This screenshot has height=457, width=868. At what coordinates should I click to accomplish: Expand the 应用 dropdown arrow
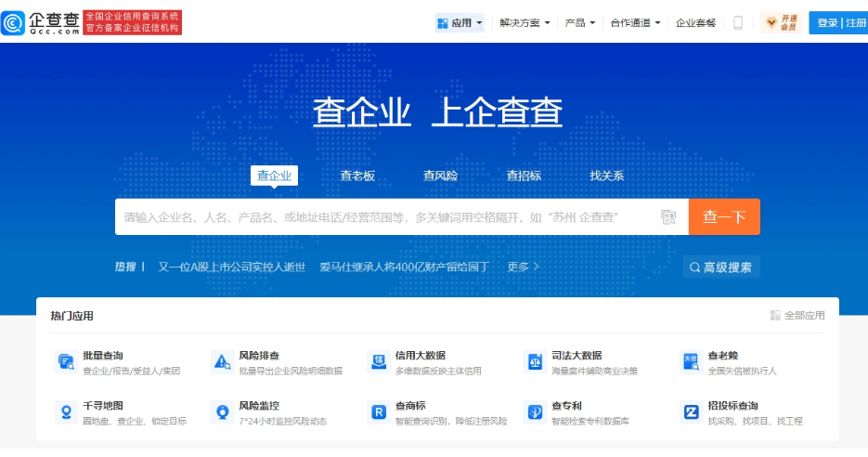(x=479, y=23)
